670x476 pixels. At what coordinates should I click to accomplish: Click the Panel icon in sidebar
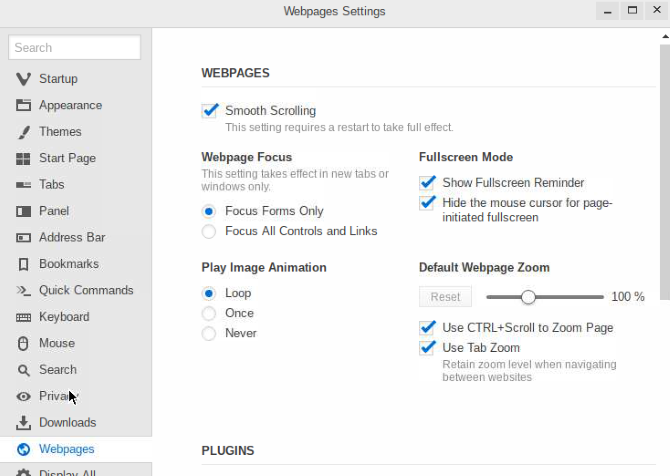coord(23,211)
